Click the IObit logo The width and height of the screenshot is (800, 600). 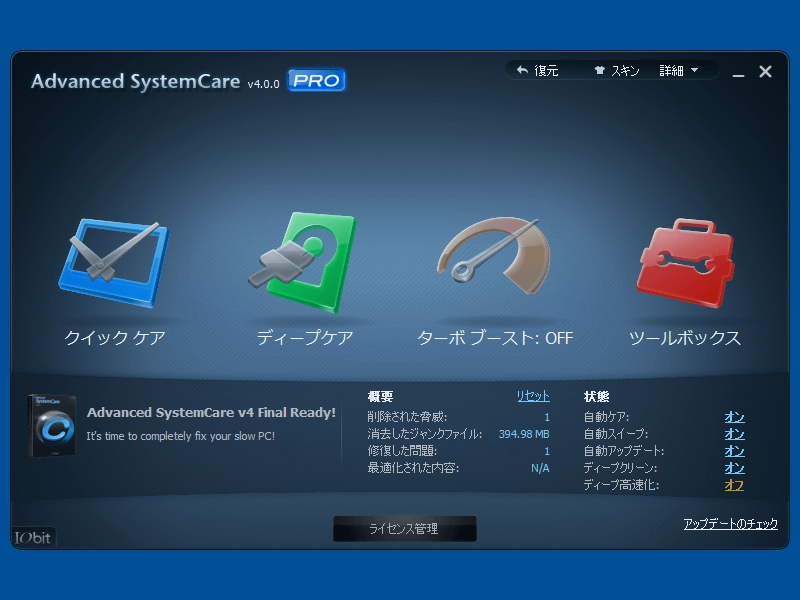click(x=33, y=537)
